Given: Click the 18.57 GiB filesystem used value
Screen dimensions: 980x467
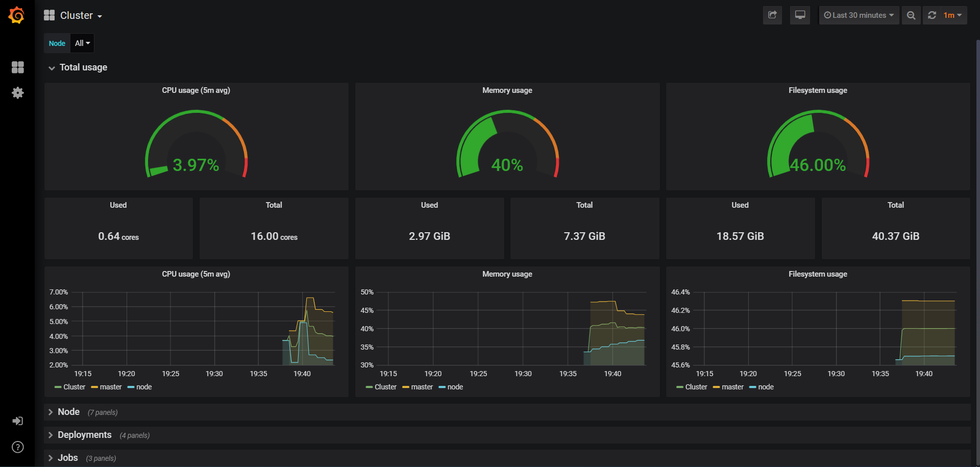Looking at the screenshot, I should pos(740,236).
